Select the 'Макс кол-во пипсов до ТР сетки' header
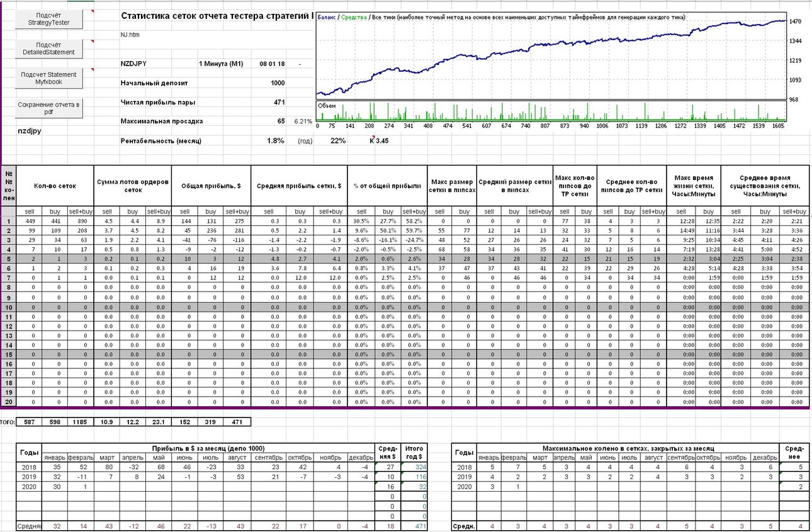Screen dimensions: 812x532 click(574, 186)
